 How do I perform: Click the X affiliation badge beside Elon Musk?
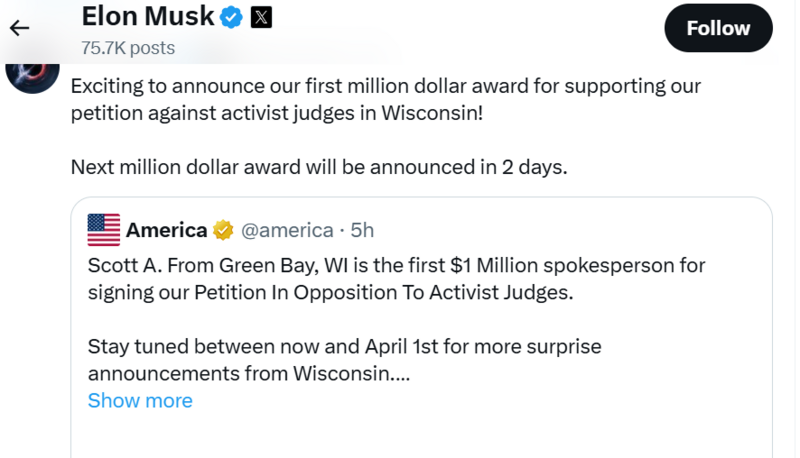click(x=260, y=17)
